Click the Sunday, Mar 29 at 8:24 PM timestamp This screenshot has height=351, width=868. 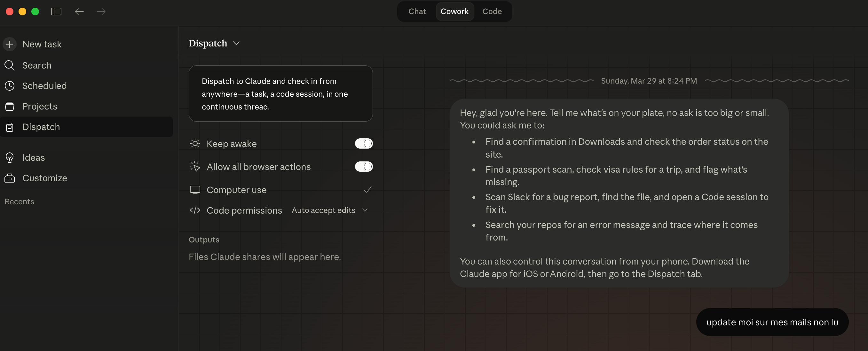[649, 81]
